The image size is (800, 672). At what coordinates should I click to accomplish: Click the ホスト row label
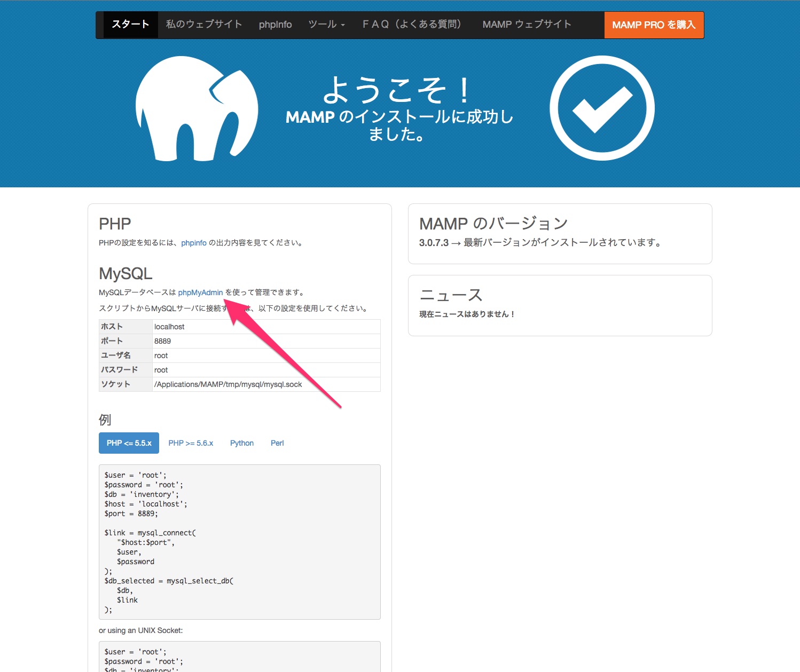[126, 327]
